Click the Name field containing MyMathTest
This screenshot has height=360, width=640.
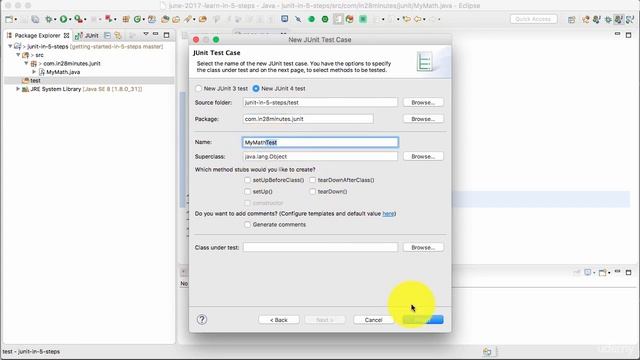pos(320,142)
